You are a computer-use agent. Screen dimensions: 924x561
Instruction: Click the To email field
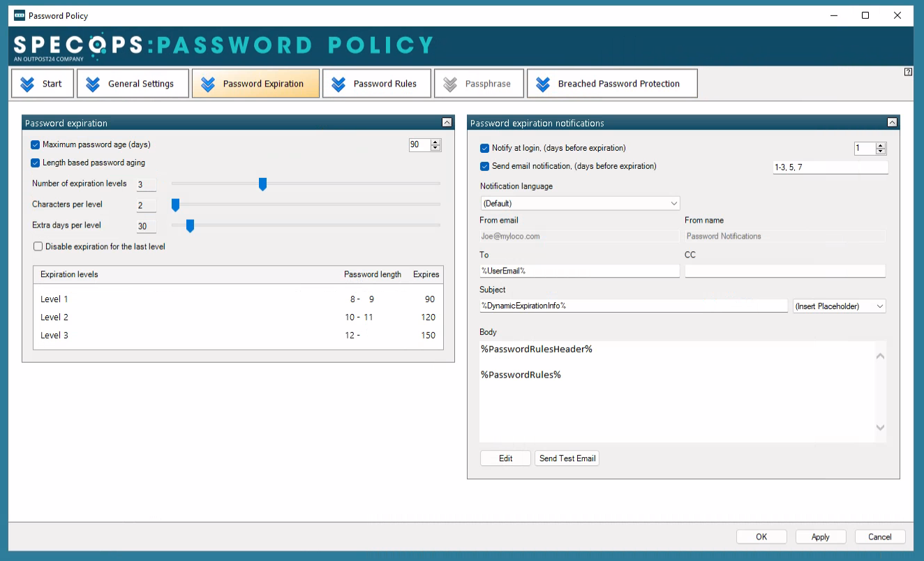pos(580,271)
